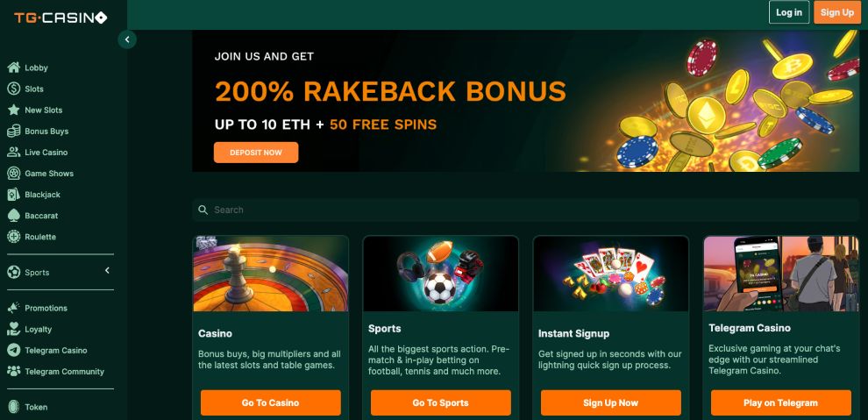Click the orange Sign Up button
The height and width of the screenshot is (420, 868).
(x=837, y=12)
